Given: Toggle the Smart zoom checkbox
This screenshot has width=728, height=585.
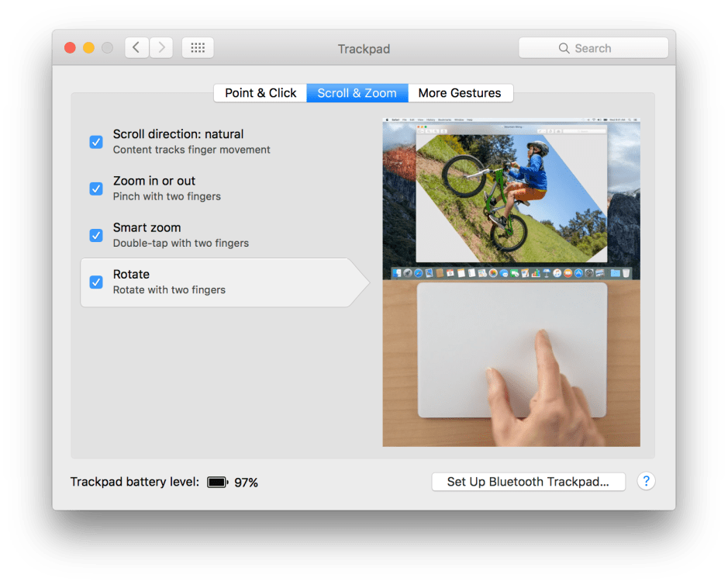Looking at the screenshot, I should pyautogui.click(x=96, y=235).
